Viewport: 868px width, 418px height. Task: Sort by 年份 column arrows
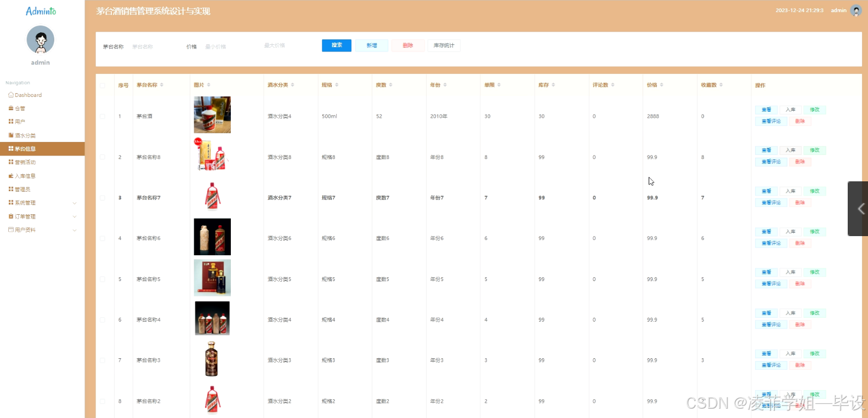click(445, 85)
